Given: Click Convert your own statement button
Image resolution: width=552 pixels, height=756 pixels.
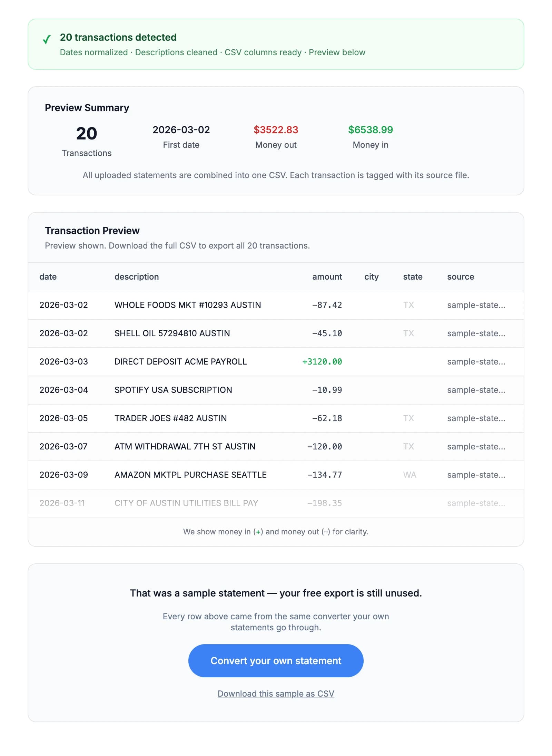Looking at the screenshot, I should (x=276, y=660).
